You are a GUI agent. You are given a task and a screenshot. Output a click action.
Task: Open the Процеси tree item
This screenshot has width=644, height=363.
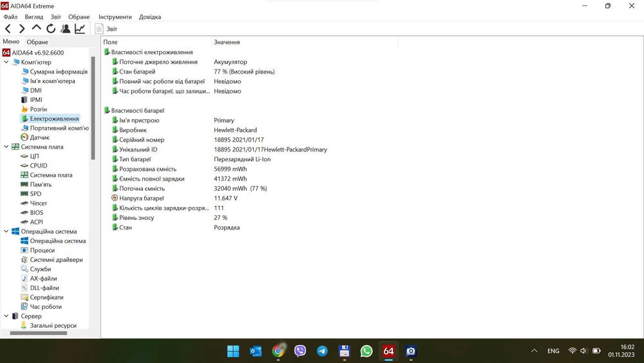(38, 250)
